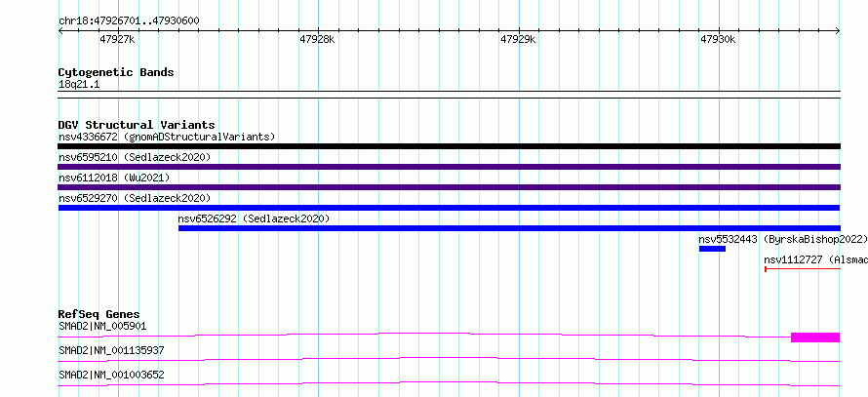Open variant nsv6529270 Sedlazeck2020 label

click(x=135, y=198)
